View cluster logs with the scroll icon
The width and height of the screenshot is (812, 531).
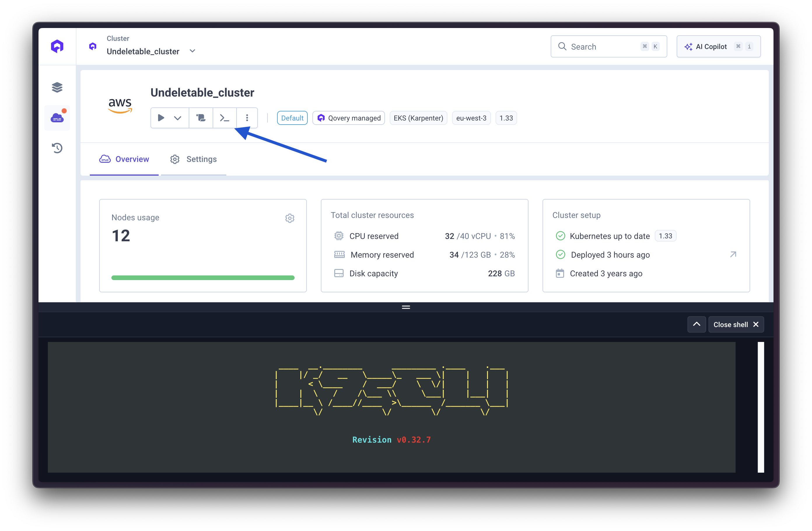(201, 118)
